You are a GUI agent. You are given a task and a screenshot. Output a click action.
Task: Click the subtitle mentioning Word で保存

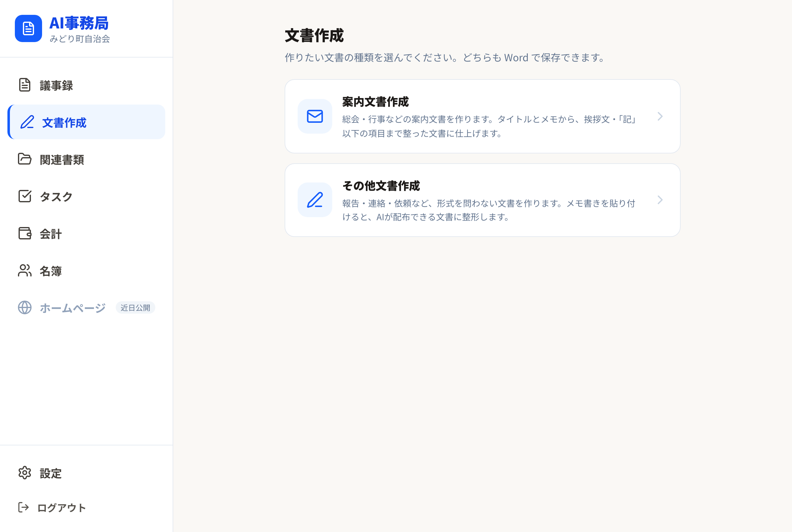click(x=445, y=58)
